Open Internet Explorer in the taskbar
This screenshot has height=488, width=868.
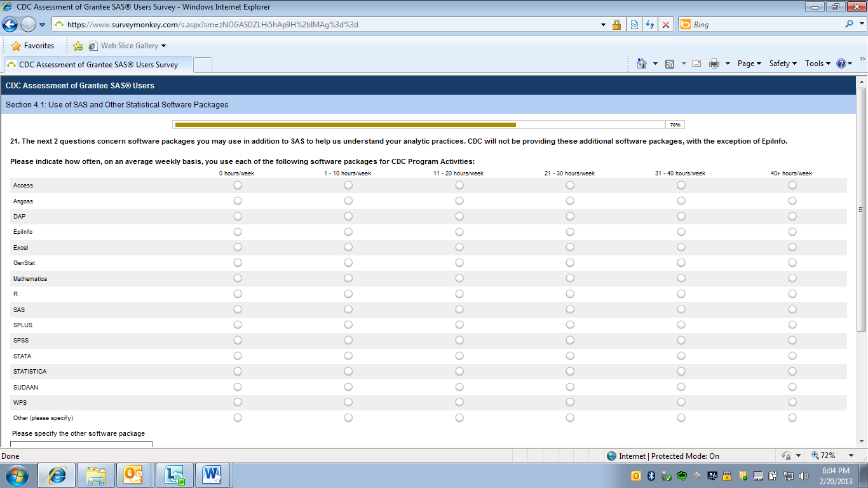(x=57, y=475)
